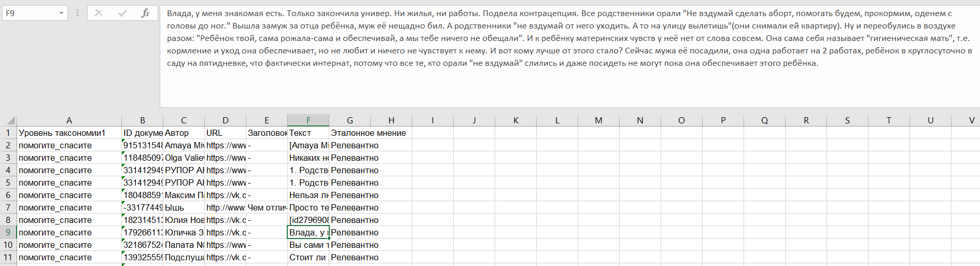Select 'помогите_спасите' cell in row 2

pos(69,145)
